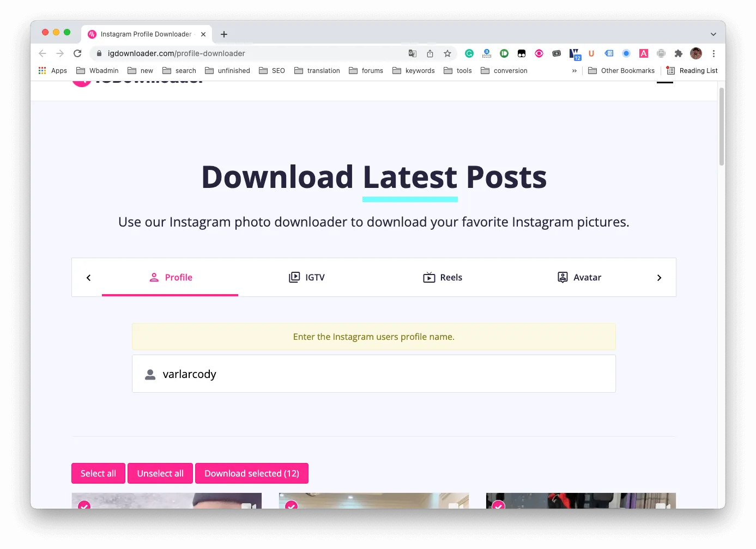Uncheck the third post thumbnail checkmark
The width and height of the screenshot is (756, 549).
click(x=499, y=505)
